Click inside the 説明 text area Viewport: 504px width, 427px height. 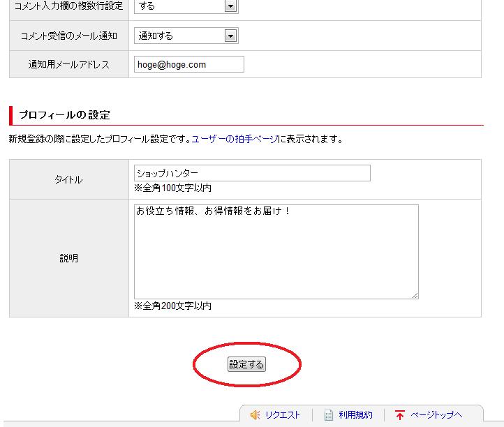[276, 251]
